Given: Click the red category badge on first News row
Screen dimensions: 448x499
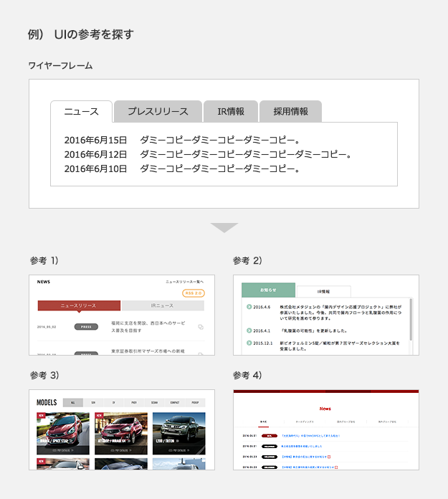Looking at the screenshot, I should click(x=270, y=436).
